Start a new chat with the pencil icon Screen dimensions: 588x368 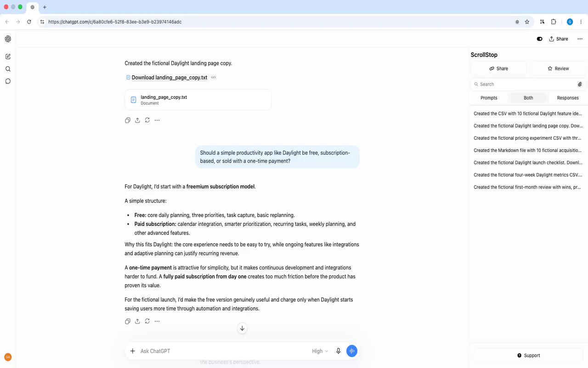(8, 57)
